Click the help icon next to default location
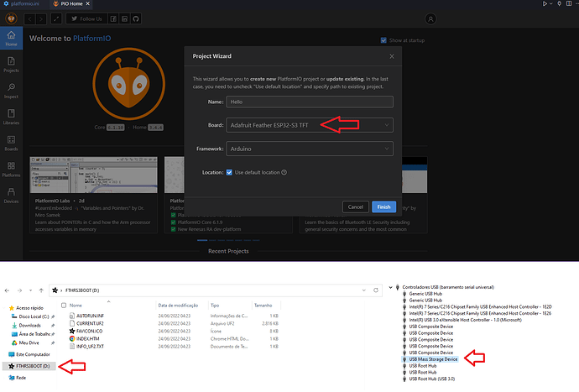This screenshot has width=579, height=392. coord(284,172)
